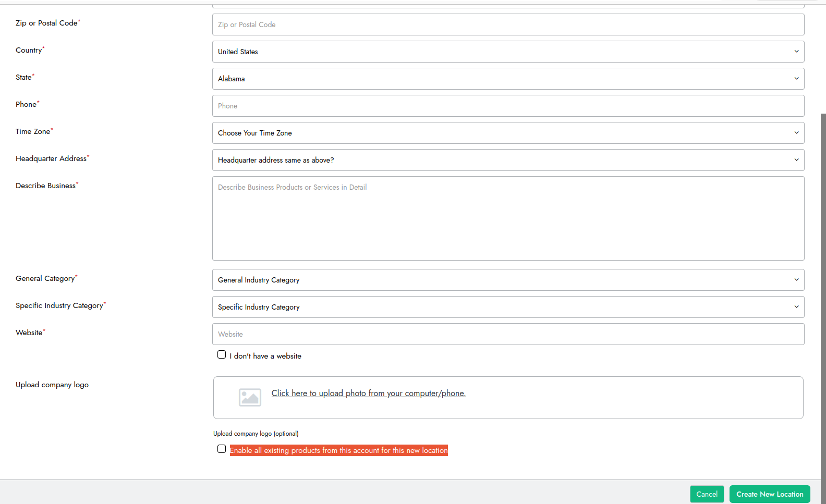The width and height of the screenshot is (826, 504).
Task: Focus the Zip or Postal Code field
Action: point(507,24)
